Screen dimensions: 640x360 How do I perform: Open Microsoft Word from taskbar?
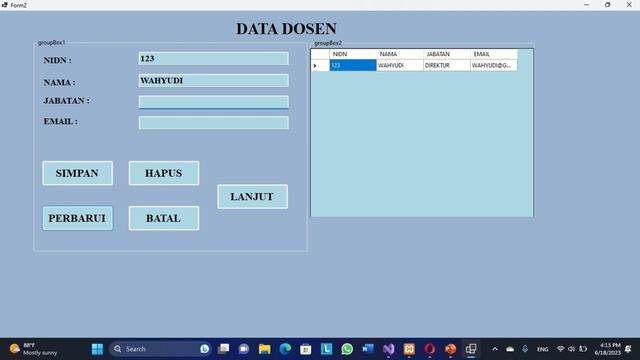(368, 349)
